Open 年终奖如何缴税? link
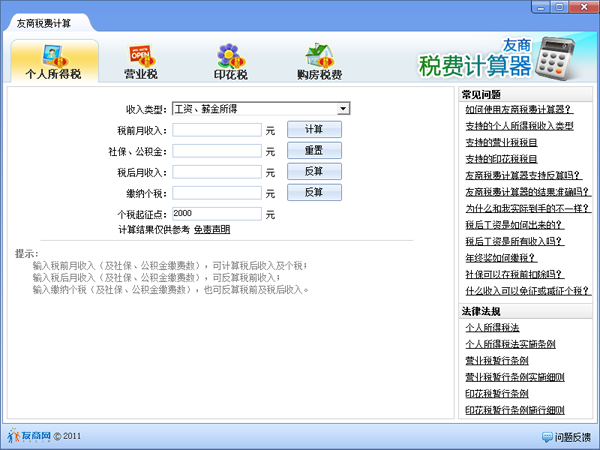 point(501,258)
